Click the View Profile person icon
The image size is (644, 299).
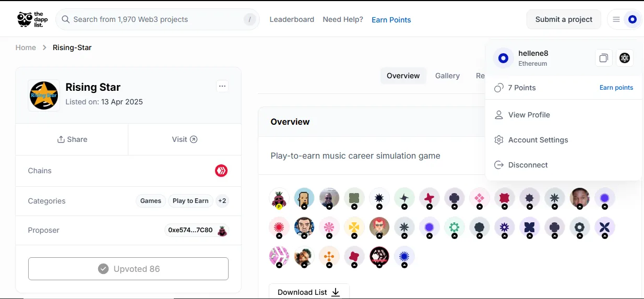pyautogui.click(x=499, y=115)
